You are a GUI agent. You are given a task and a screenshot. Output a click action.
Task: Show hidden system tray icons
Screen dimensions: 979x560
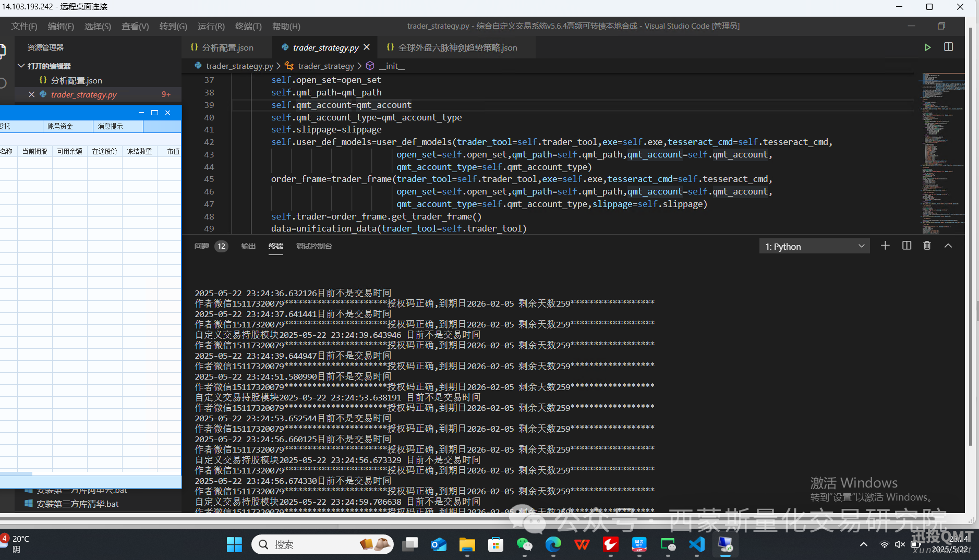pyautogui.click(x=864, y=544)
